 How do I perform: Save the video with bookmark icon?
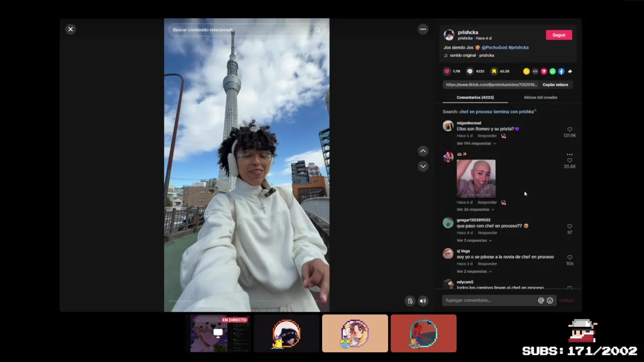(x=494, y=71)
